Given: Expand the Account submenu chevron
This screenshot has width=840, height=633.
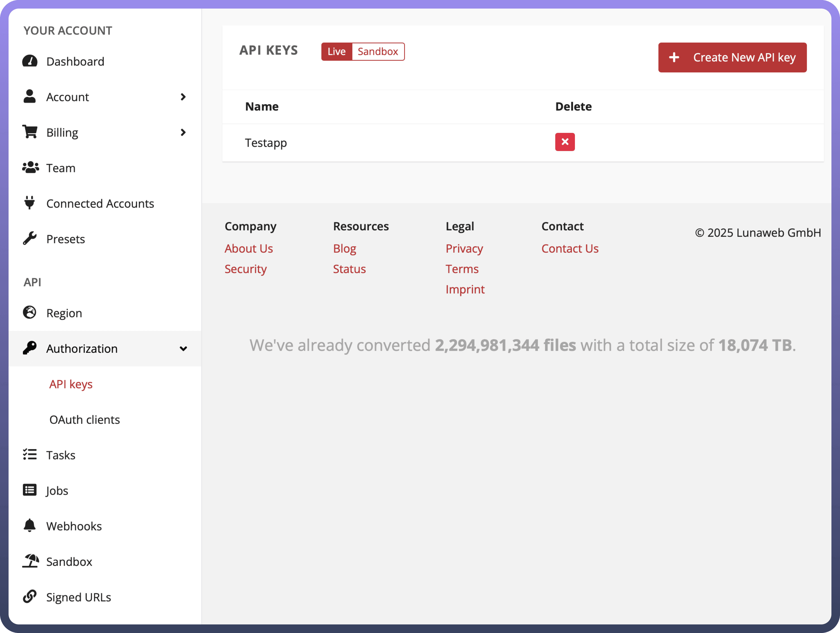Looking at the screenshot, I should tap(183, 97).
